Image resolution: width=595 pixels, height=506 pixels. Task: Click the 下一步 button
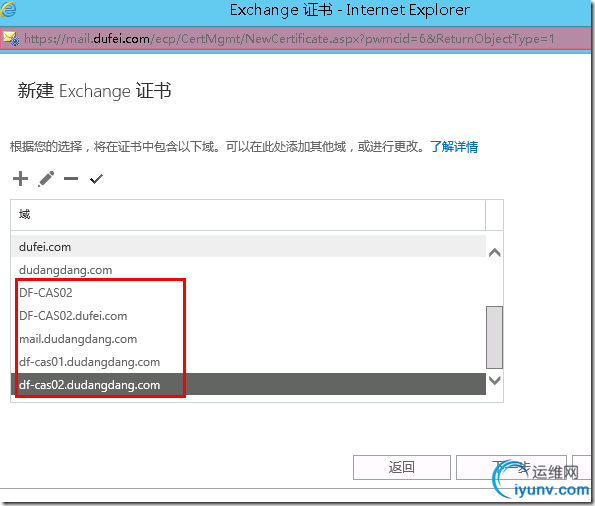pyautogui.click(x=511, y=467)
